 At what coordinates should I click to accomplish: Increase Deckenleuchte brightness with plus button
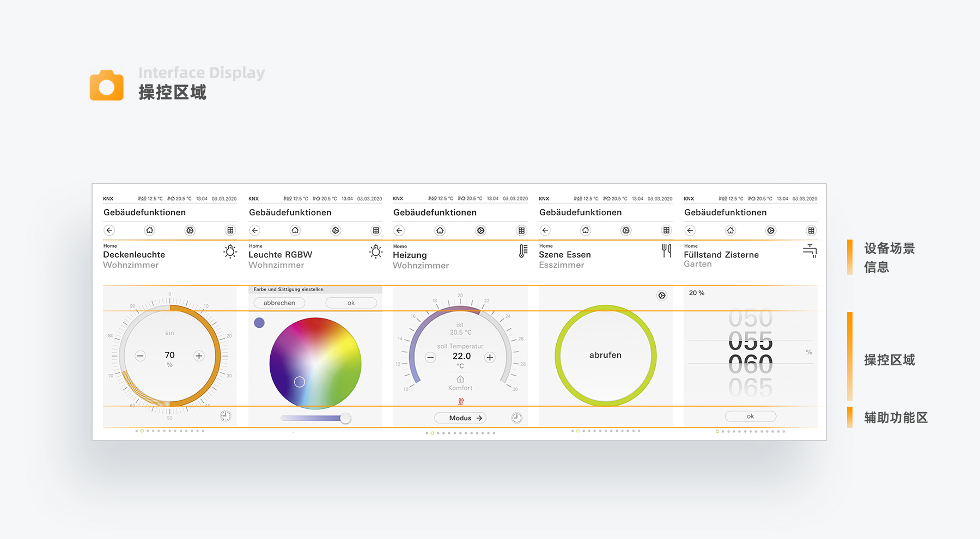pyautogui.click(x=199, y=356)
